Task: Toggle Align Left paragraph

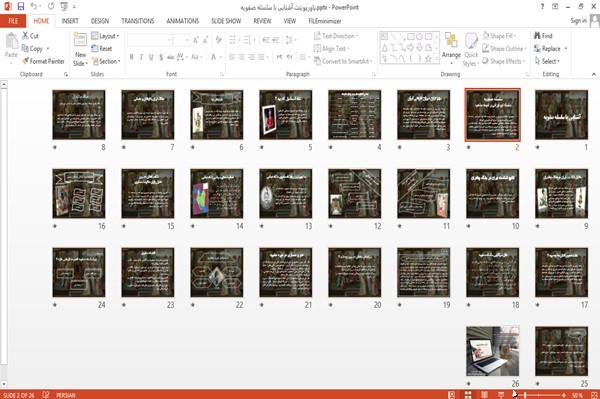Action: (232, 57)
